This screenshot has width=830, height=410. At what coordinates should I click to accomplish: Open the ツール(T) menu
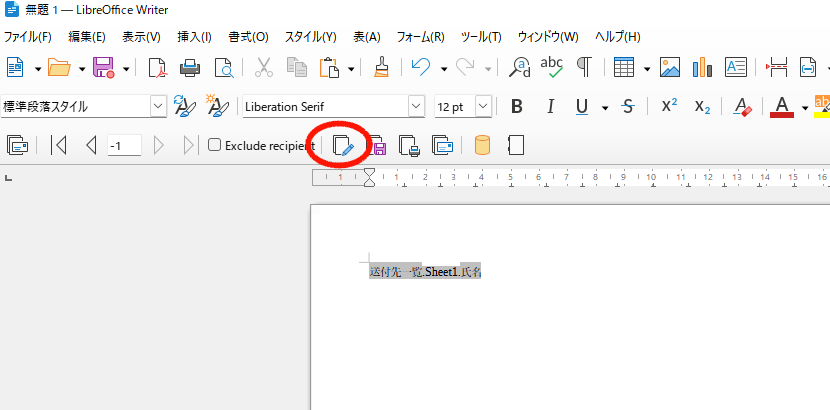(481, 37)
